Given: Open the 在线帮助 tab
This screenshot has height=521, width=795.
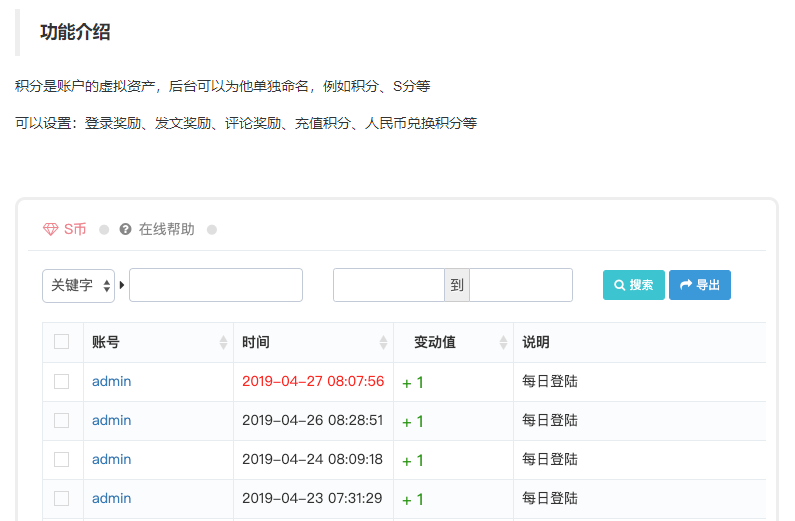Looking at the screenshot, I should (x=166, y=230).
